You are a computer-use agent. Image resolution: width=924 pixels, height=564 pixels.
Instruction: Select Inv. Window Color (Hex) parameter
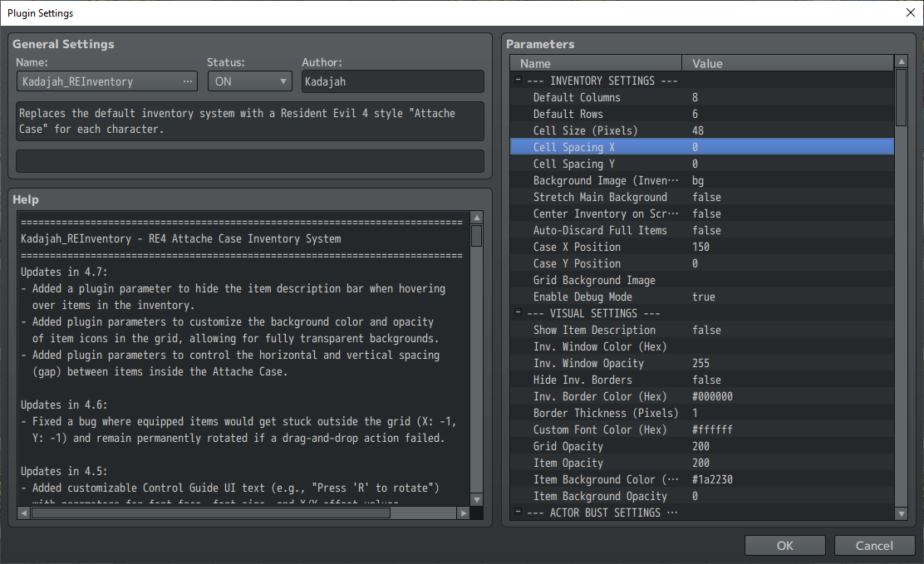702,346
